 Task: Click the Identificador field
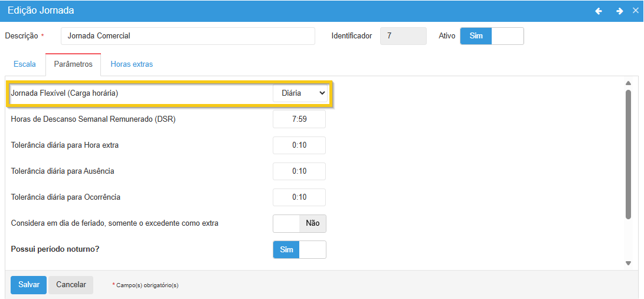point(403,36)
